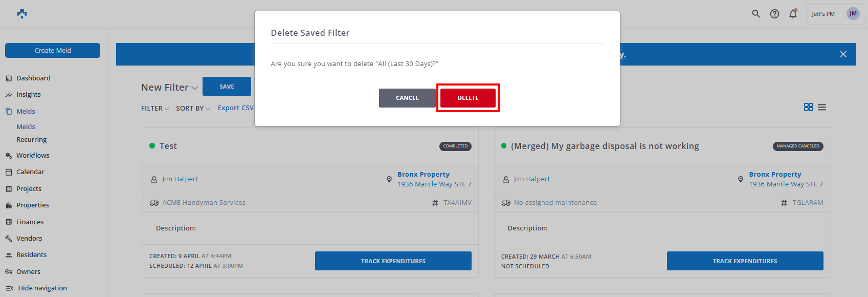Open the Sort By dropdown
This screenshot has height=297, width=868.
(193, 109)
